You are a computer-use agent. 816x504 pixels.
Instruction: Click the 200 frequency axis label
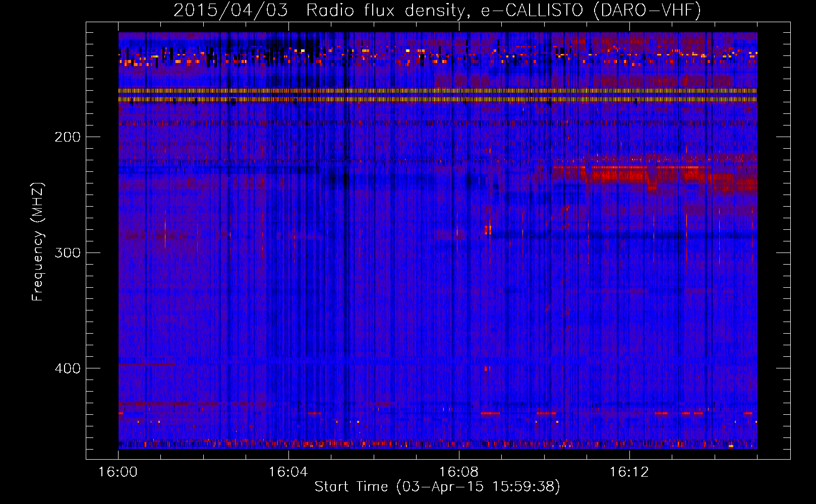click(x=67, y=137)
